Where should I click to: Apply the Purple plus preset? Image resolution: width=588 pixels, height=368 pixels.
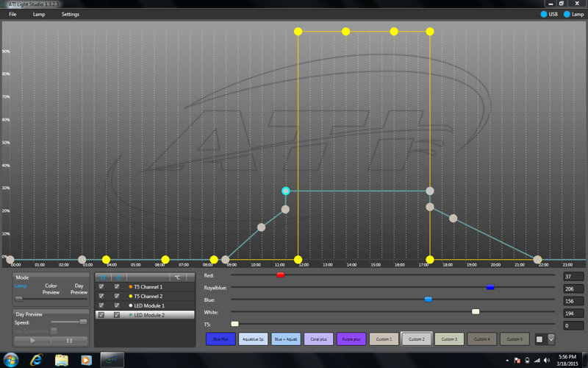click(x=351, y=339)
